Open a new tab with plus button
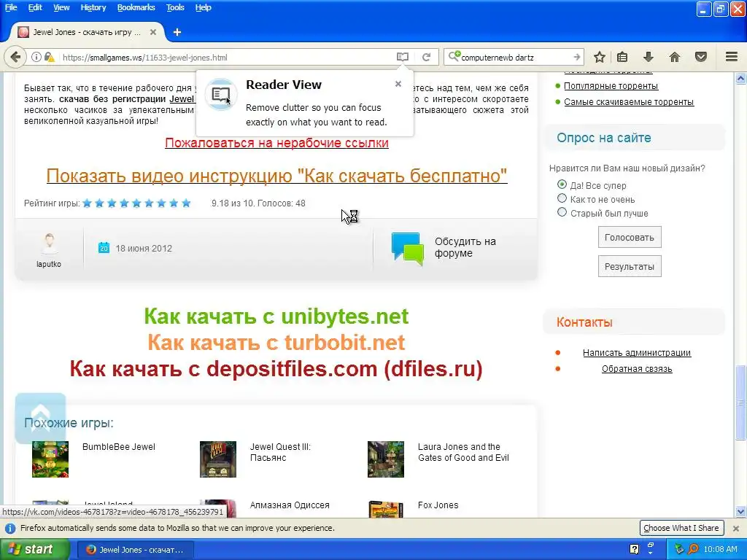Viewport: 747px width, 560px height. point(177,32)
